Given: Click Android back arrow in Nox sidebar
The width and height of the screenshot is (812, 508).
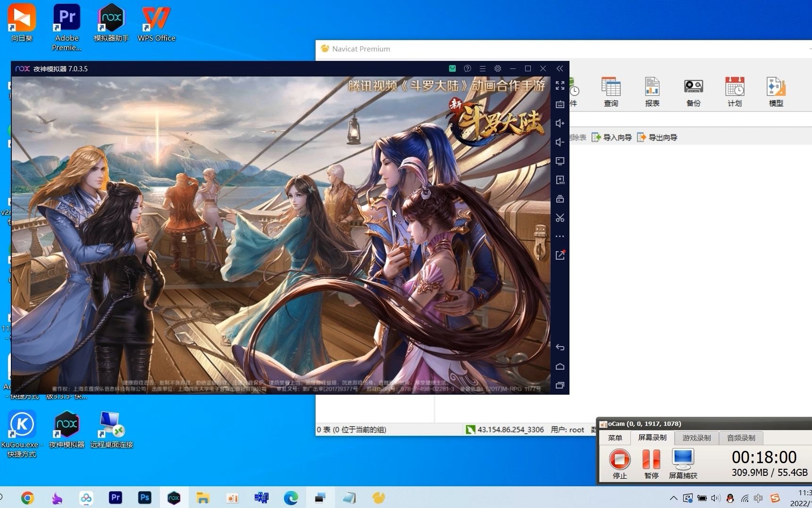Looking at the screenshot, I should click(560, 347).
